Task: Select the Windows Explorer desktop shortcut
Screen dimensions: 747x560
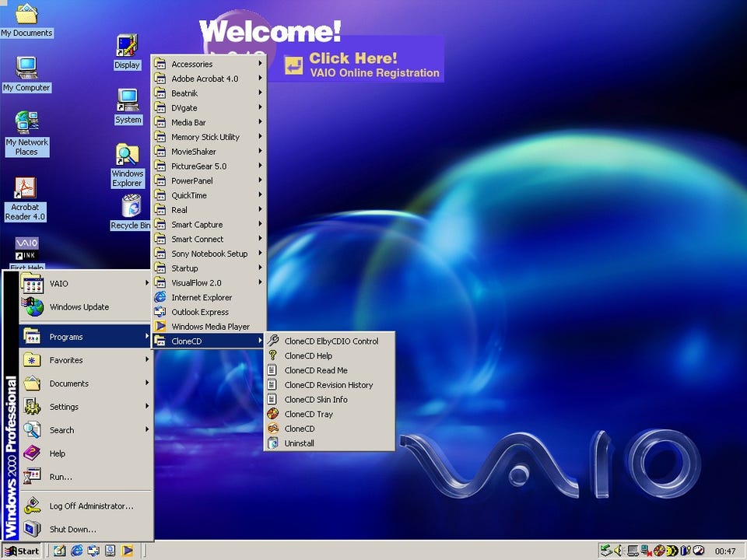Action: [127, 165]
